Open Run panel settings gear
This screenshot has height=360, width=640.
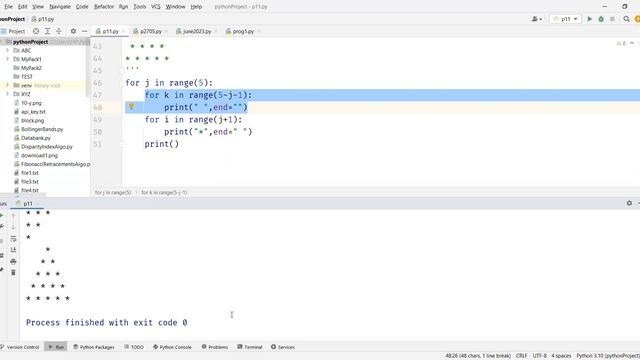(629, 203)
